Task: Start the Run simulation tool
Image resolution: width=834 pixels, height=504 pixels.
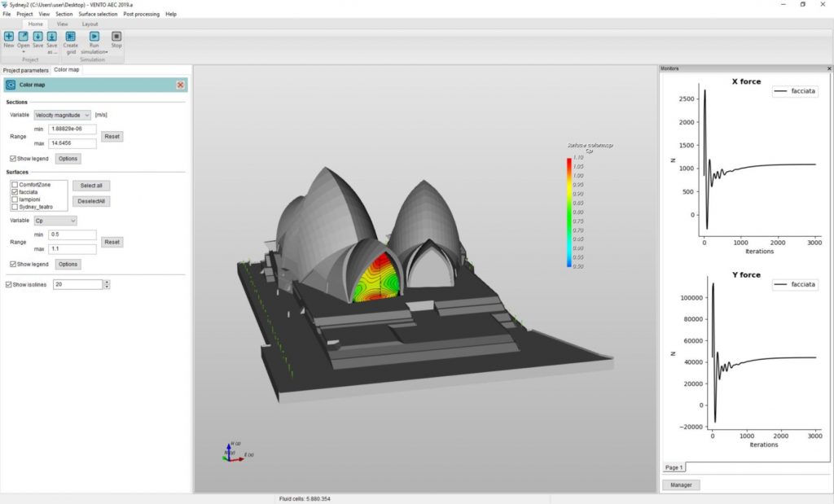Action: pos(94,36)
